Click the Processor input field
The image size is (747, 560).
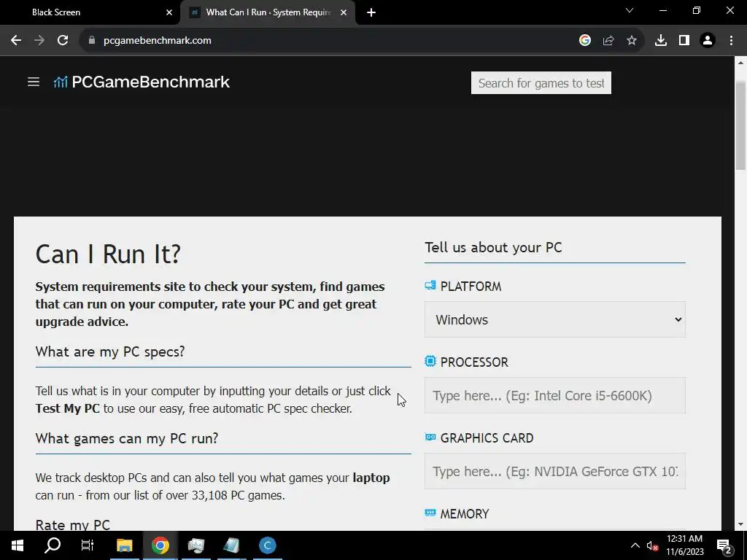point(554,395)
